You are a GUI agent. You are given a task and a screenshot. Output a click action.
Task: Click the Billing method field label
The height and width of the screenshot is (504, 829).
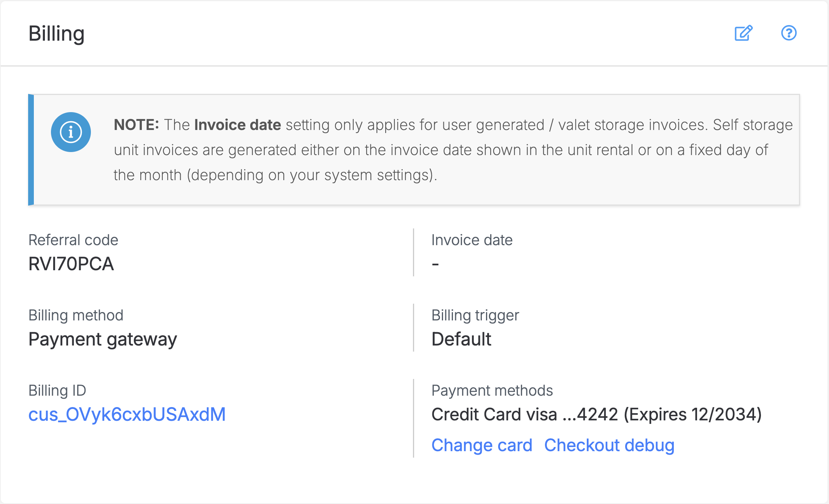point(76,315)
